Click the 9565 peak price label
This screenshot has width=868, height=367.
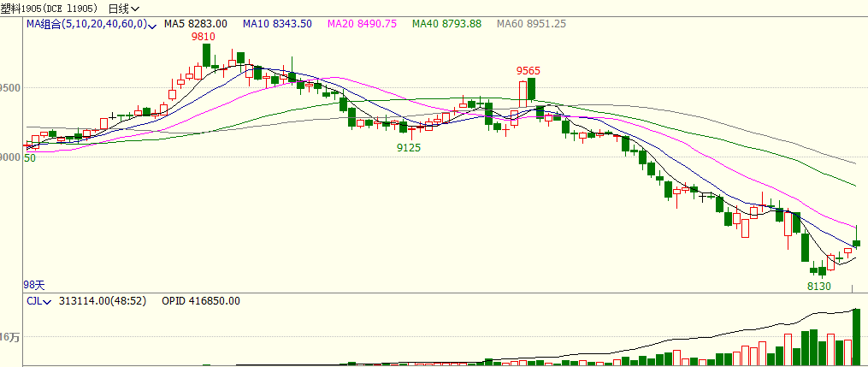528,71
